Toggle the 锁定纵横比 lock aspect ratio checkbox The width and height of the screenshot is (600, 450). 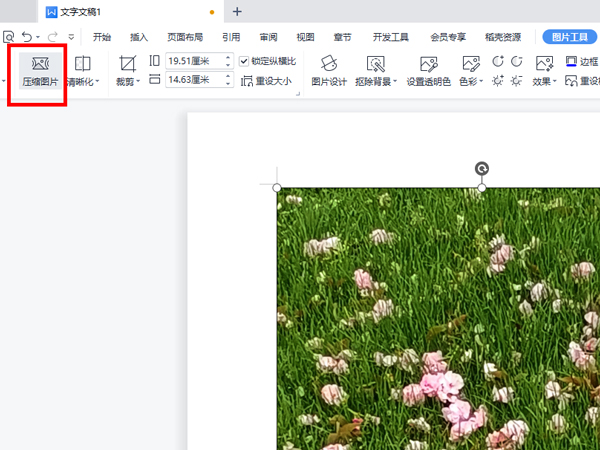pyautogui.click(x=244, y=61)
